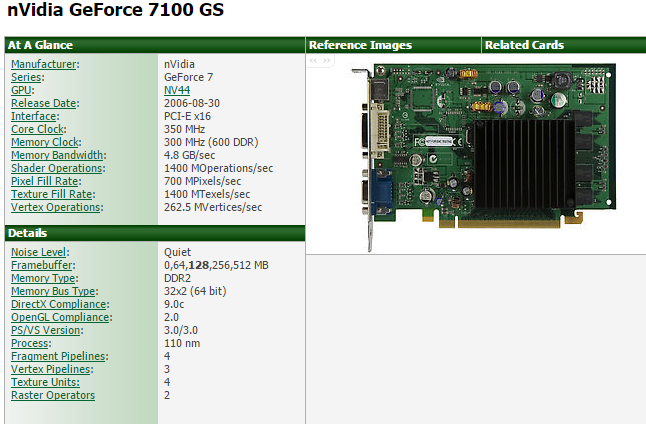Click the 350 MHz core clock value
This screenshot has height=424, width=646.
(185, 129)
